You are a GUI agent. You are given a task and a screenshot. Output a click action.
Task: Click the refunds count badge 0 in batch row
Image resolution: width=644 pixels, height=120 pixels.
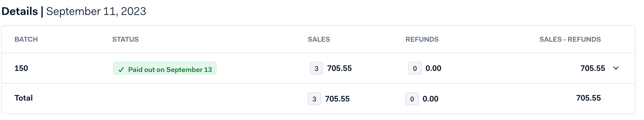point(415,68)
